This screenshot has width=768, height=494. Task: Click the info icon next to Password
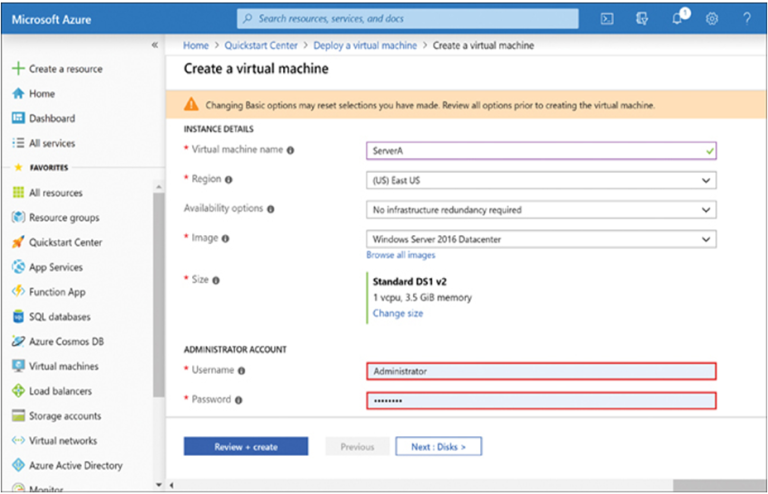pyautogui.click(x=239, y=400)
